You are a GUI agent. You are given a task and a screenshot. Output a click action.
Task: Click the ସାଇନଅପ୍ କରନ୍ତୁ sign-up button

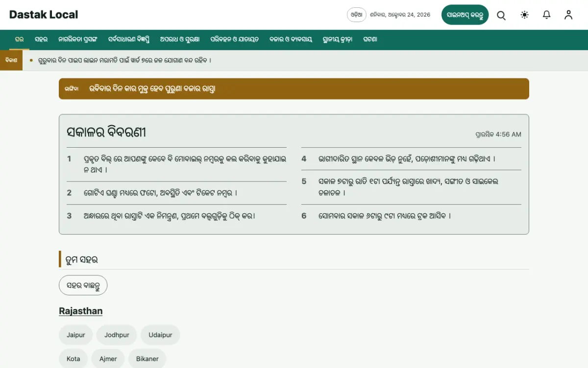coord(465,15)
